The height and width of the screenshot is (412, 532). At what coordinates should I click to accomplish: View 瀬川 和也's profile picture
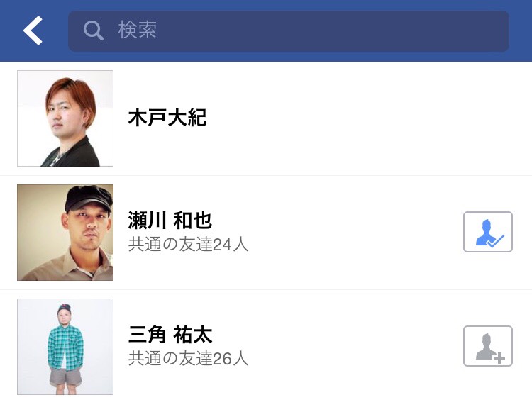(65, 233)
